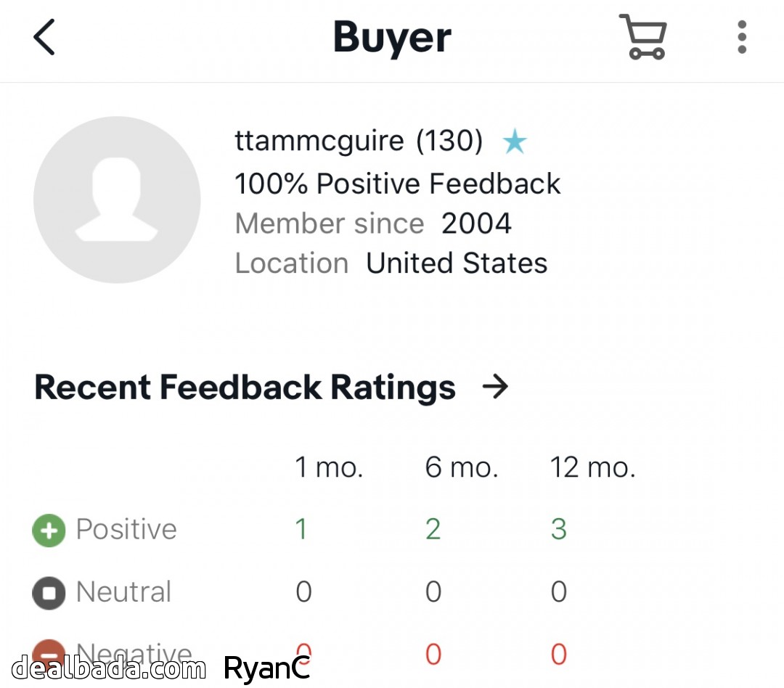Tap the back arrow icon
Screen dimensions: 784x688
pos(44,37)
